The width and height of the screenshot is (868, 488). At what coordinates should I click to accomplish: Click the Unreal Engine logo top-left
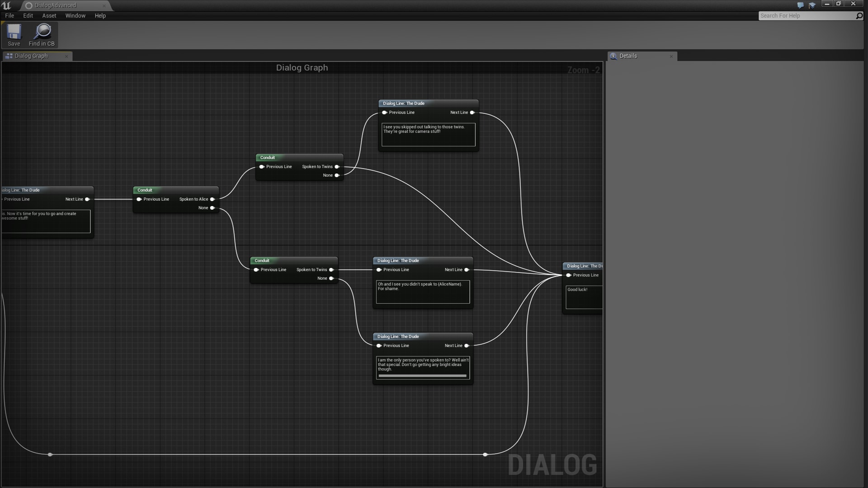pos(6,5)
